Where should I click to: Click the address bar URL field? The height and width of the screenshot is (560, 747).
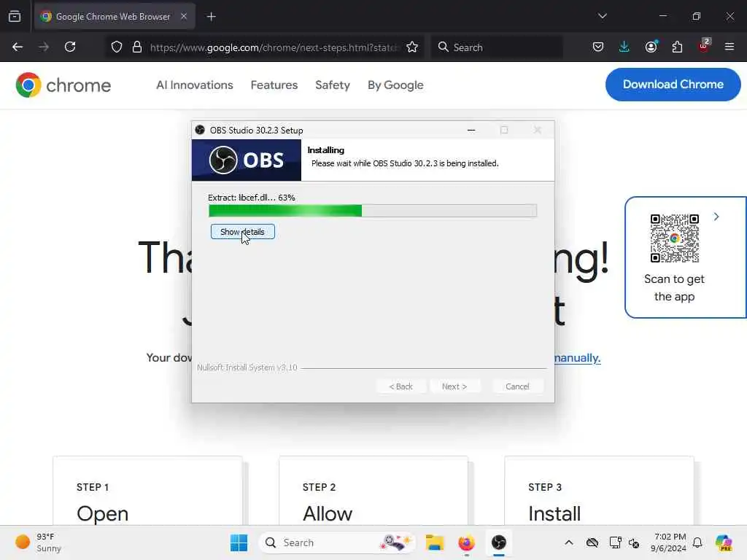point(274,47)
